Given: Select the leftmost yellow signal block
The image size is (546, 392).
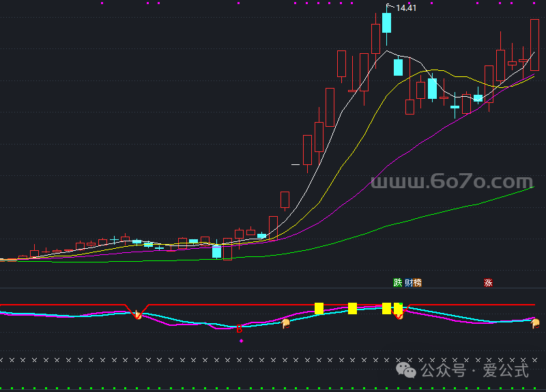Looking at the screenshot, I should (319, 308).
